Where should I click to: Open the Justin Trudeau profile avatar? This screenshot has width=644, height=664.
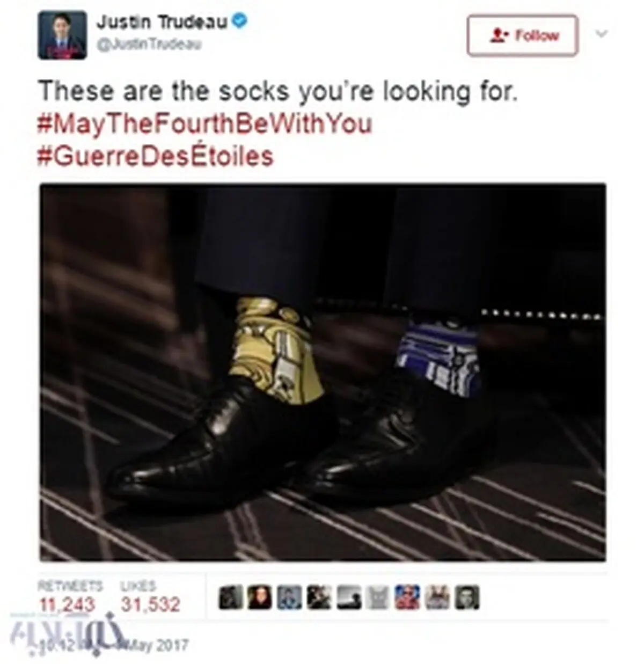tap(62, 35)
